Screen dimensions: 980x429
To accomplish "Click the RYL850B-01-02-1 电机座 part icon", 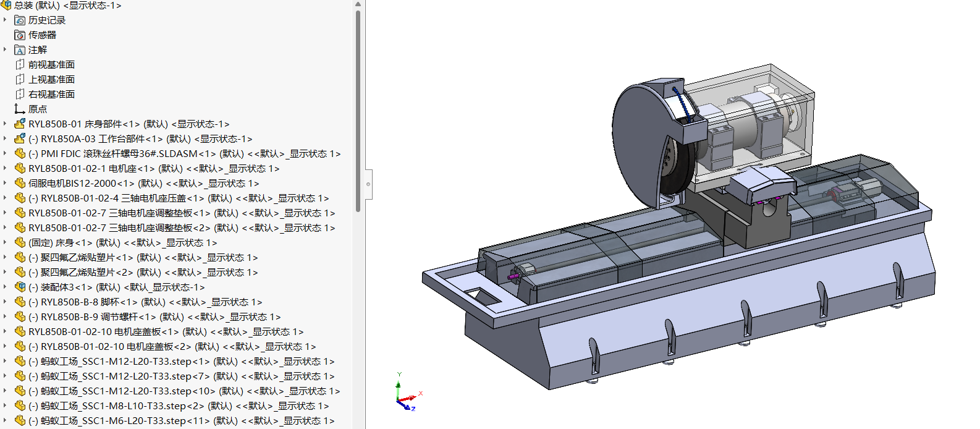I will (x=20, y=169).
